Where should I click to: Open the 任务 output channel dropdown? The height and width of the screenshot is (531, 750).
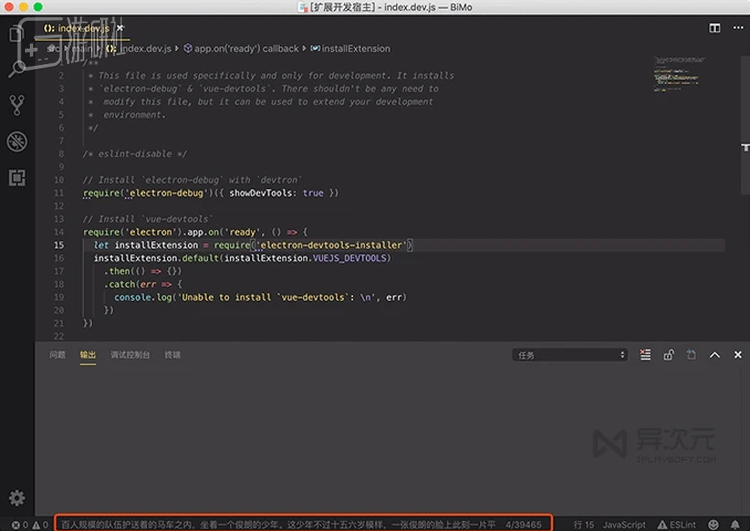[570, 355]
